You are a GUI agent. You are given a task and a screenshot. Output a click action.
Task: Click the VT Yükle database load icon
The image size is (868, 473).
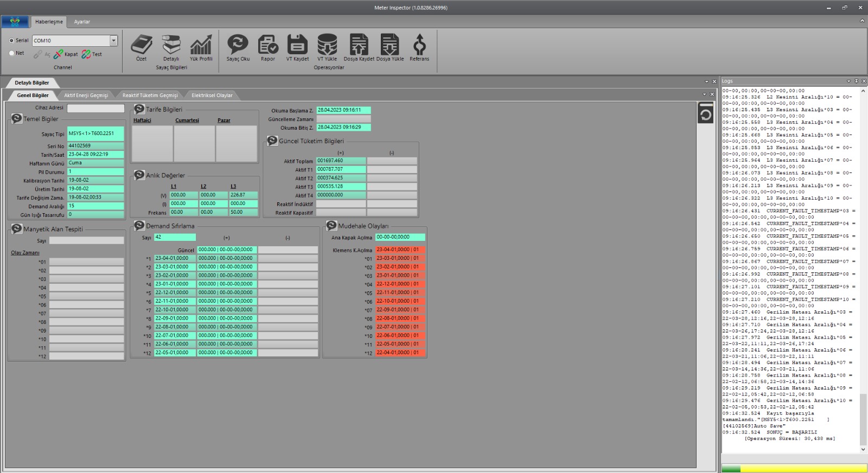pyautogui.click(x=327, y=45)
